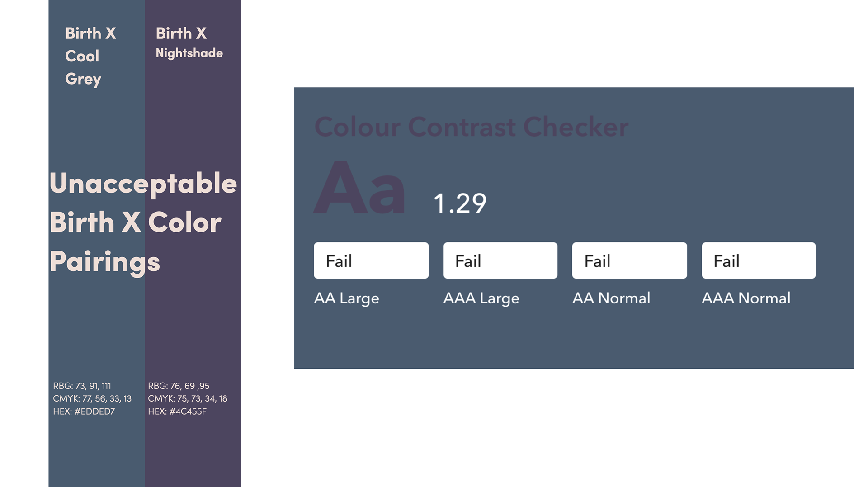The image size is (868, 487).
Task: Click the Colour Contrast Checker heading
Action: click(471, 127)
